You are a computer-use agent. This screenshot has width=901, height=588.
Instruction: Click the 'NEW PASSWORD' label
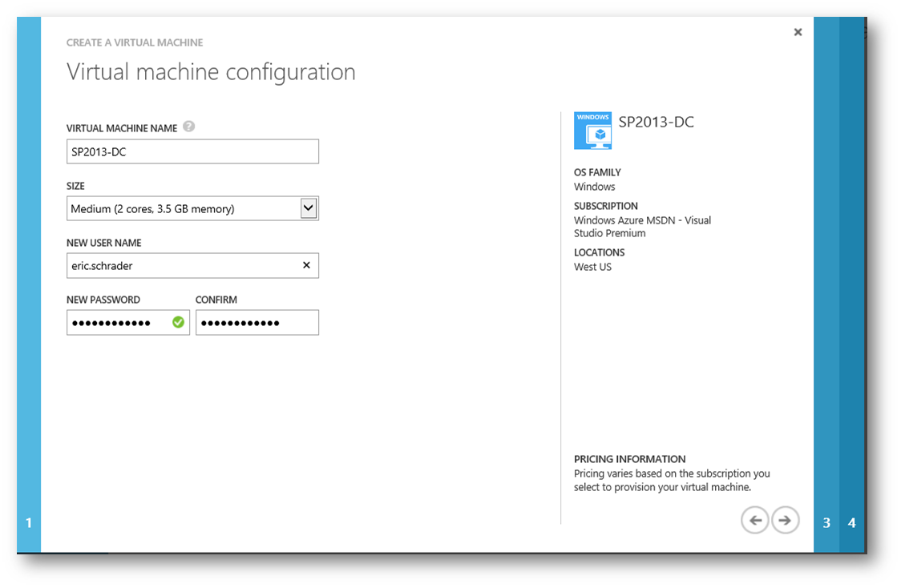103,299
